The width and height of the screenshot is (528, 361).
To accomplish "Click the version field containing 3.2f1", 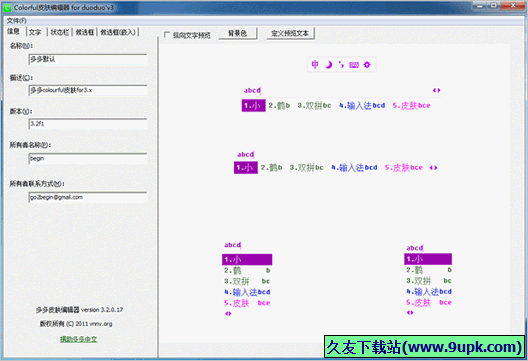I will coord(88,124).
